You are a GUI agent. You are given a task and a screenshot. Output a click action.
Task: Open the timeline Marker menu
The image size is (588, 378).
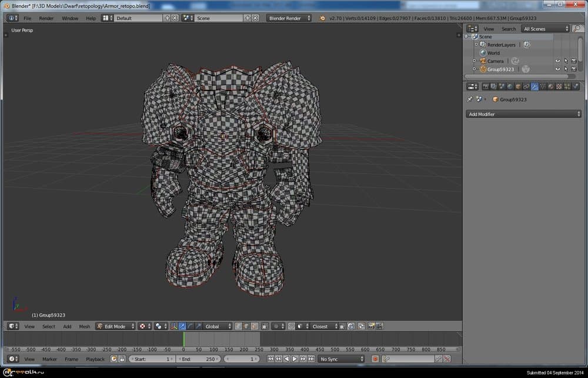pyautogui.click(x=49, y=359)
